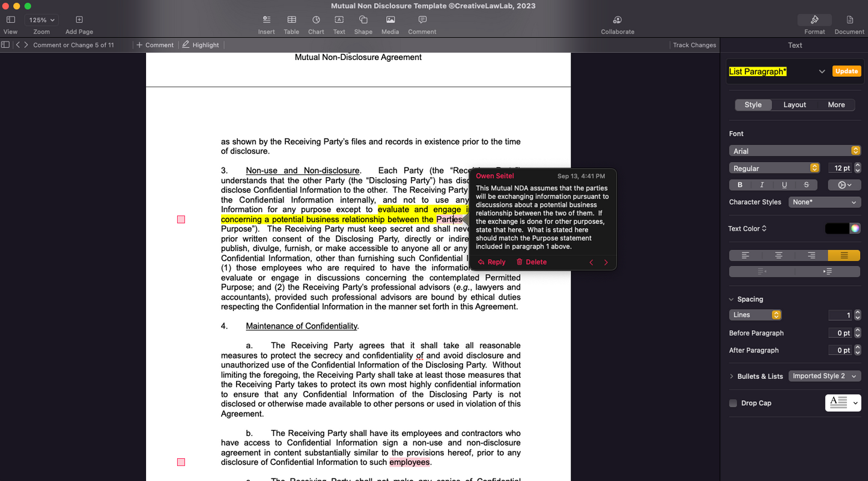Open the black text color swatch

pos(837,228)
